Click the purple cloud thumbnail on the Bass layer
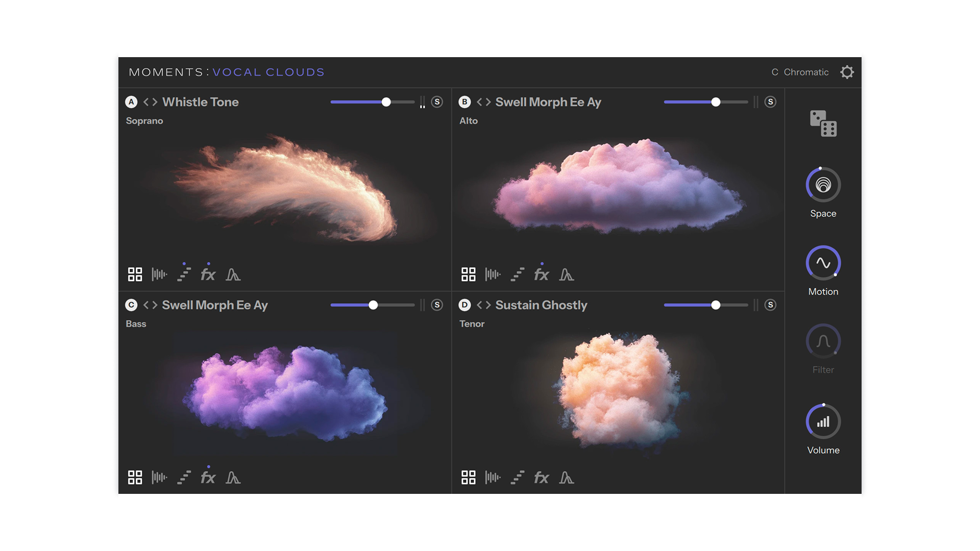Screen dimensions: 980x551 tap(286, 393)
